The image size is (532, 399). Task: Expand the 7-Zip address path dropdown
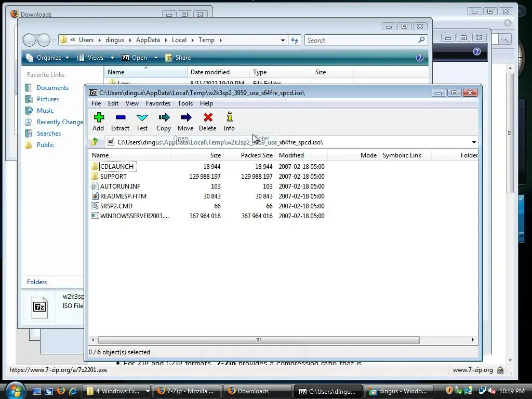point(474,142)
